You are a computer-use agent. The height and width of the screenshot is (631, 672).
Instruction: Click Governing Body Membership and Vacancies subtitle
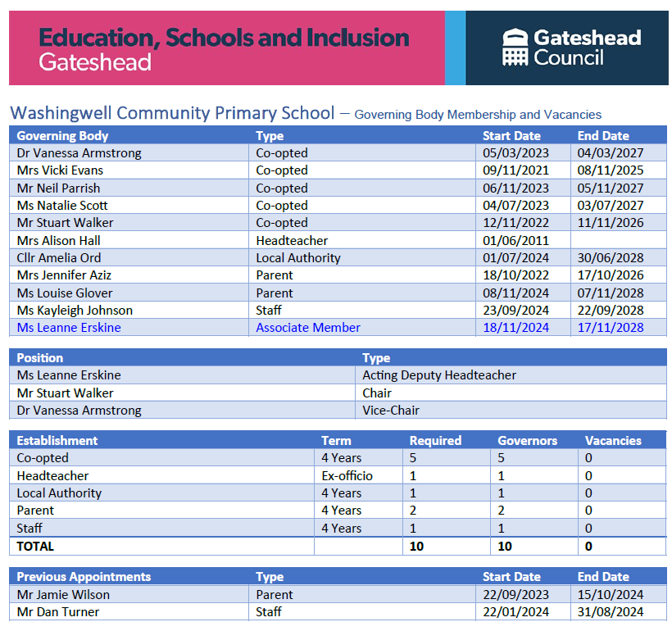click(478, 115)
